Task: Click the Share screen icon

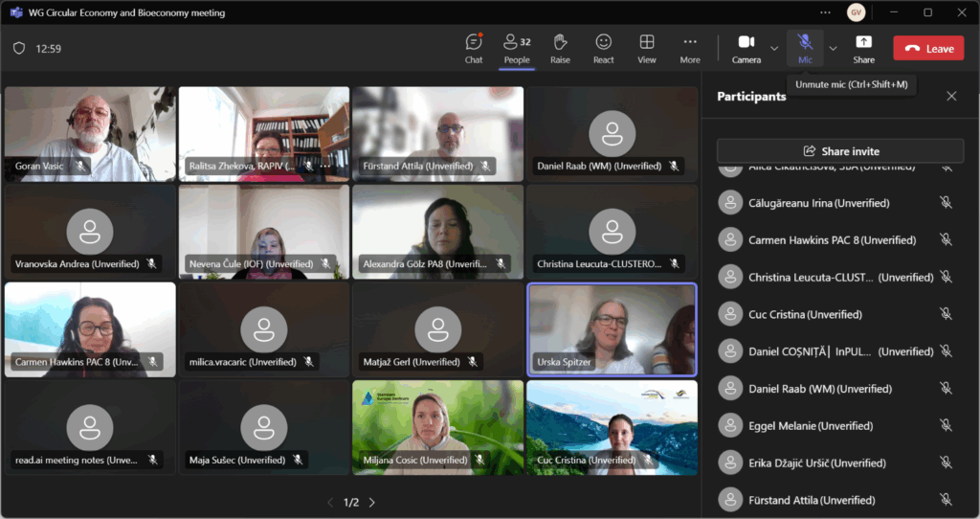Action: 863,48
